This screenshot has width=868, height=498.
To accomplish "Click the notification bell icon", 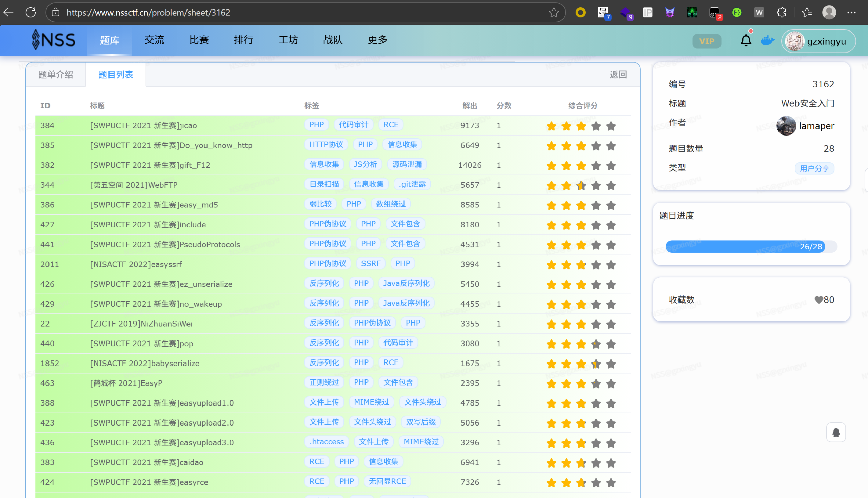I will point(746,41).
